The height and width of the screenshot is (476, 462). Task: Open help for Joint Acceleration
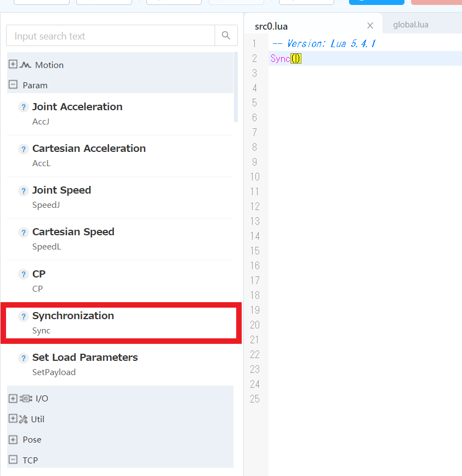pos(24,107)
